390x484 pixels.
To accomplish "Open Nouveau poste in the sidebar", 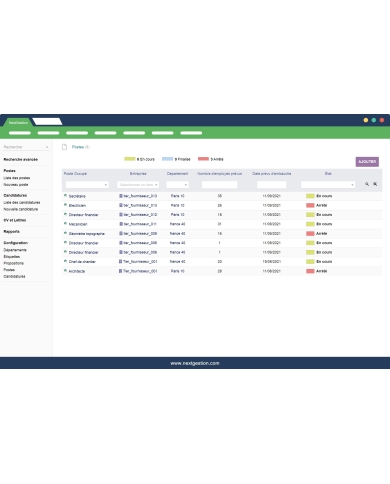I will tap(16, 185).
